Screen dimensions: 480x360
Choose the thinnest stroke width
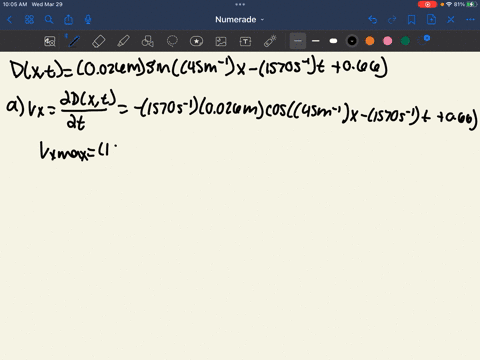coord(298,41)
